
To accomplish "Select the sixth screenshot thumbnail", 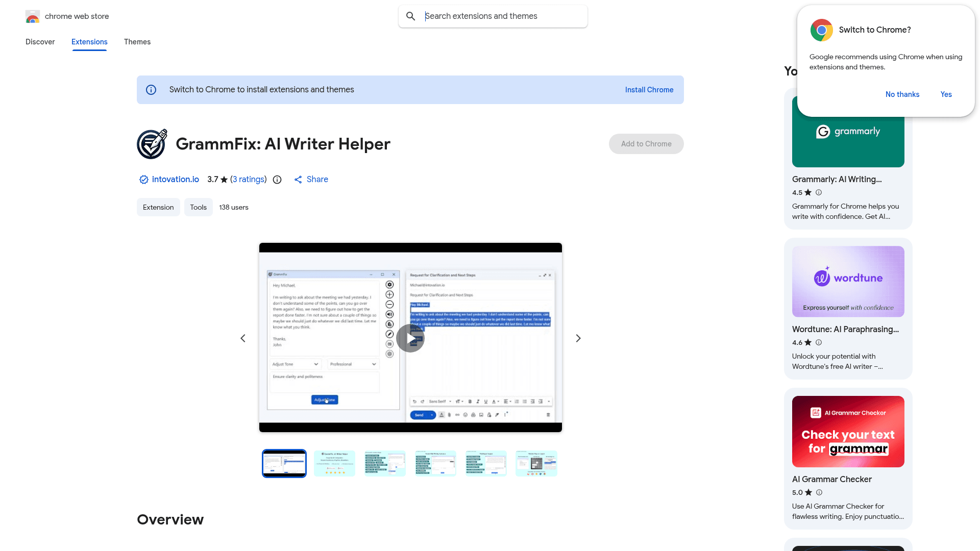I will pyautogui.click(x=536, y=463).
